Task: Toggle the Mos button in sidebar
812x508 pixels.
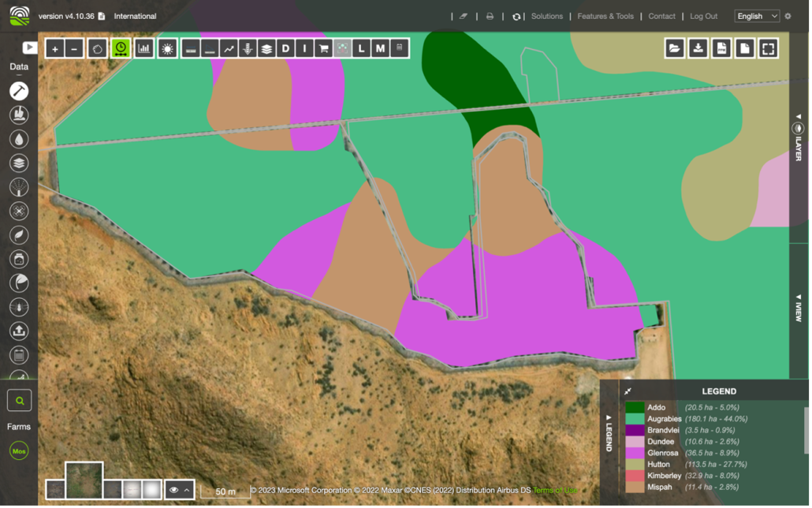Action: click(x=18, y=450)
